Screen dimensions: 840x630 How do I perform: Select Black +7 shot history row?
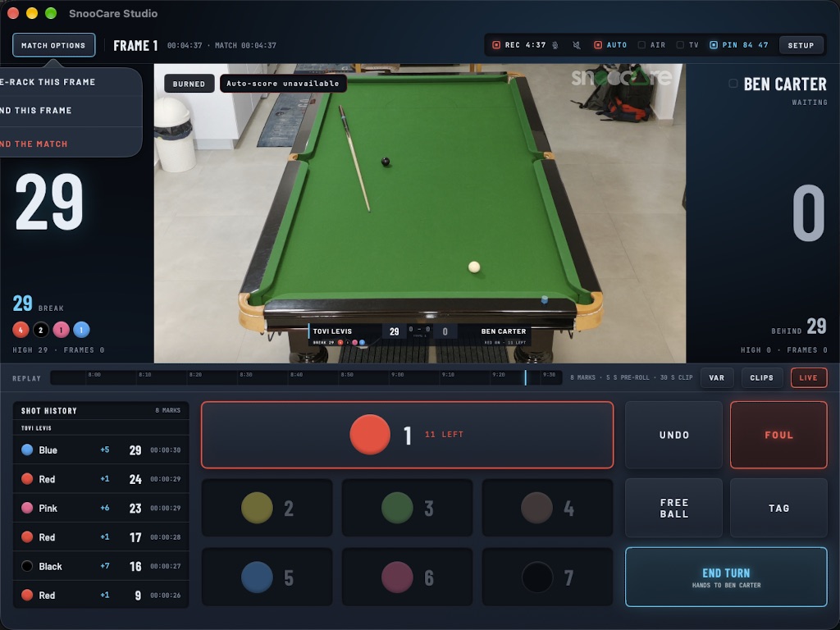click(x=101, y=566)
